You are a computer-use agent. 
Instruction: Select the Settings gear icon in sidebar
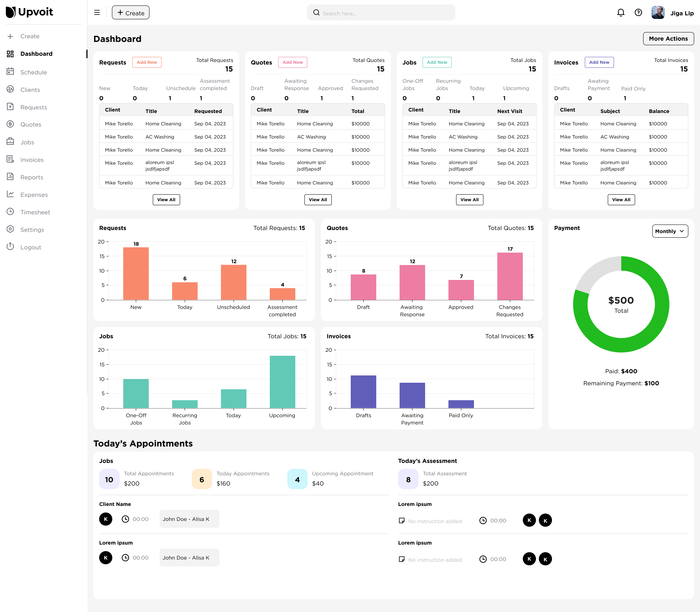(10, 229)
